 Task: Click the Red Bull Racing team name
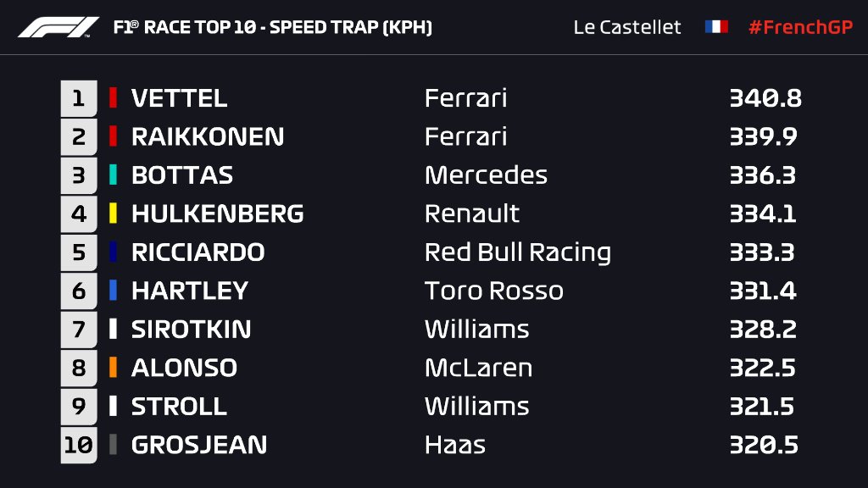(518, 252)
